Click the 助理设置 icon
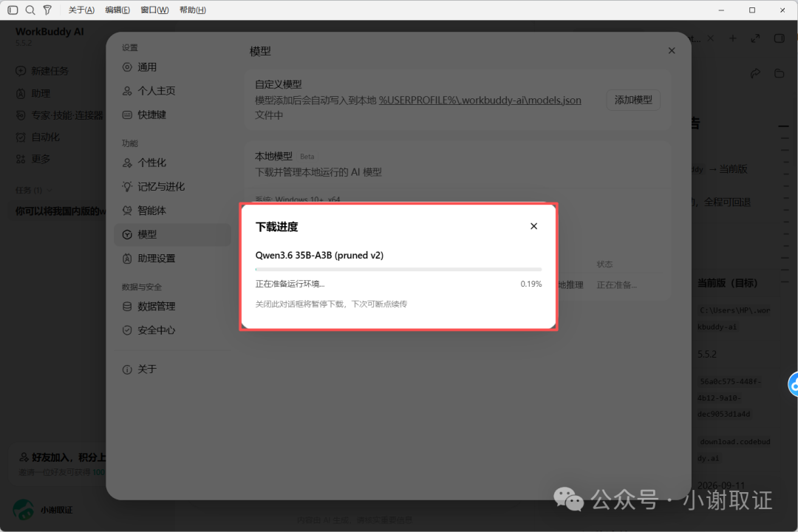Screen dimensions: 798x532 127,258
